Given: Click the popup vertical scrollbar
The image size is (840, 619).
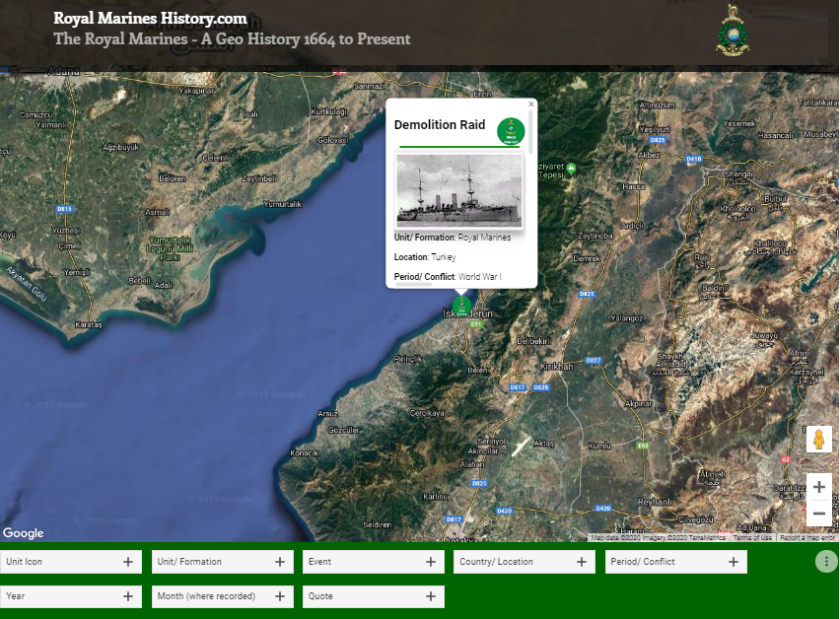Looking at the screenshot, I should tap(530, 132).
